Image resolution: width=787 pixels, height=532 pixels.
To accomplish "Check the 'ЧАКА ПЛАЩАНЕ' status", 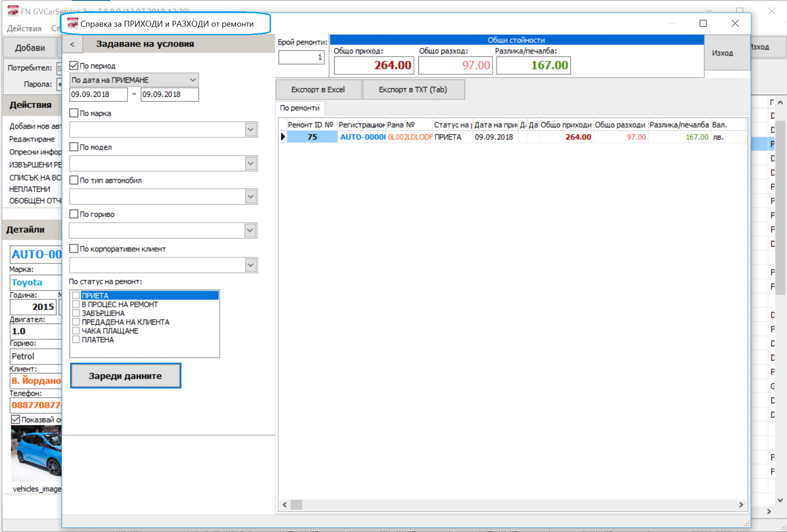I will [x=76, y=330].
